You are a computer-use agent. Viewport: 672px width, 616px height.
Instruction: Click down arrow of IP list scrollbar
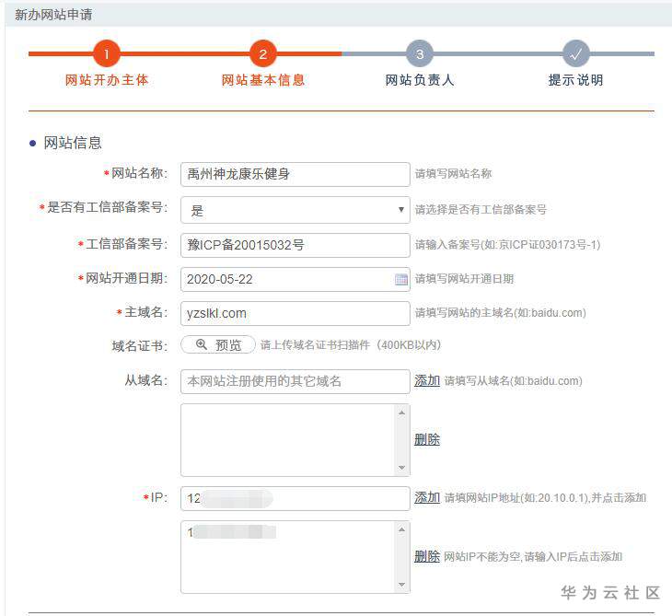(x=401, y=585)
